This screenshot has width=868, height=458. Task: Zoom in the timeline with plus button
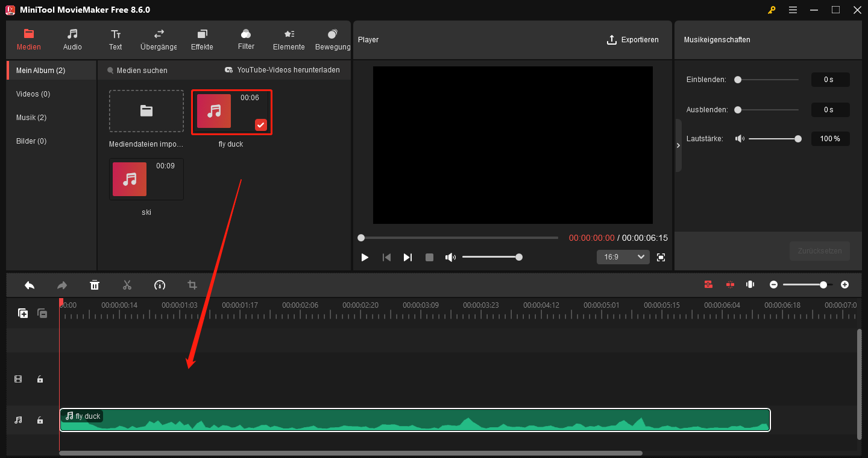[844, 285]
